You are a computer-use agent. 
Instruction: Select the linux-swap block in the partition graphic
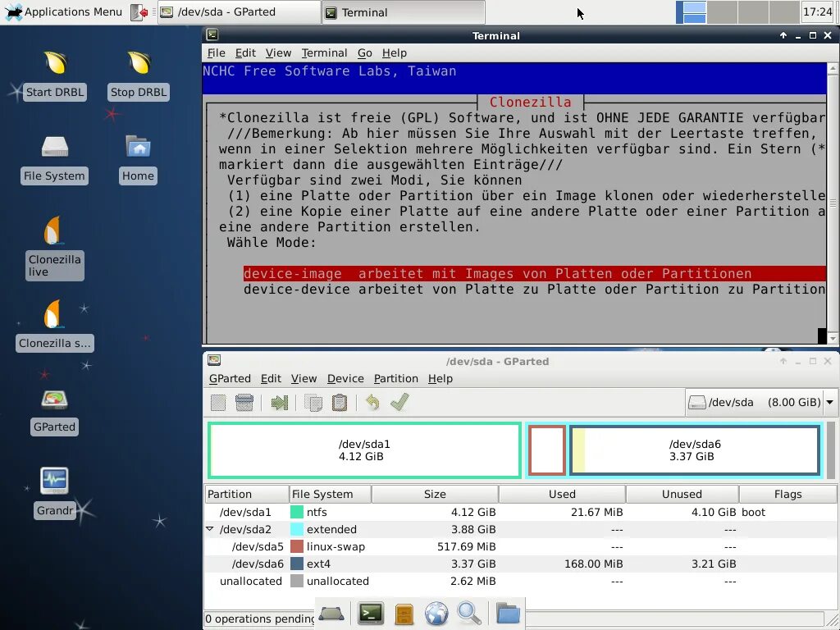[x=547, y=450]
